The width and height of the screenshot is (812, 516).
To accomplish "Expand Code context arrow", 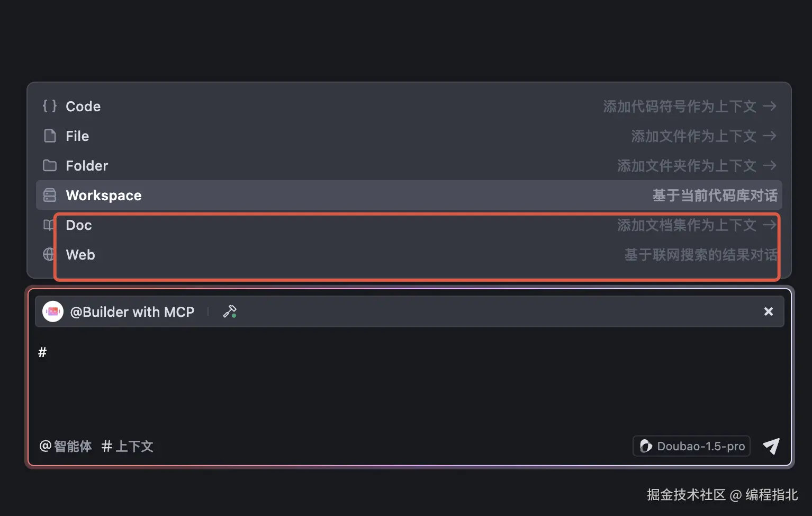I will (770, 106).
